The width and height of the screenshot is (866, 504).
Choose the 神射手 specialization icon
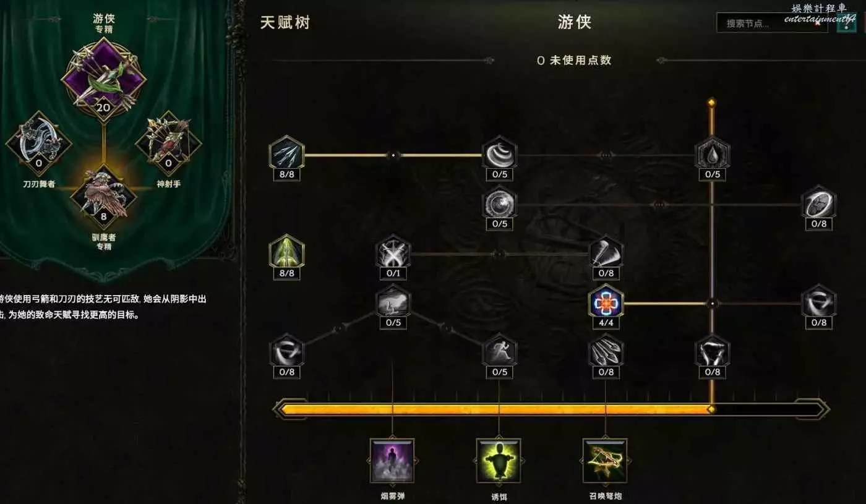tap(168, 143)
